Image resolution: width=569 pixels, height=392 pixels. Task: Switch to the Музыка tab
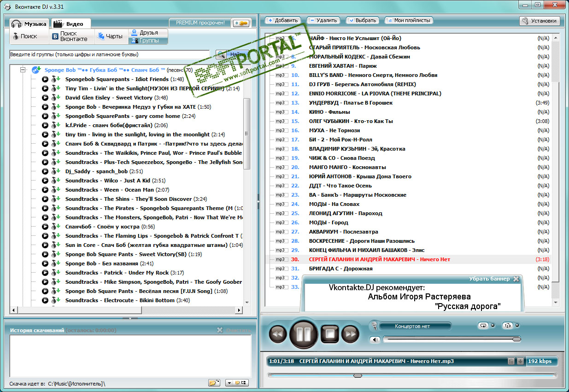coord(29,23)
